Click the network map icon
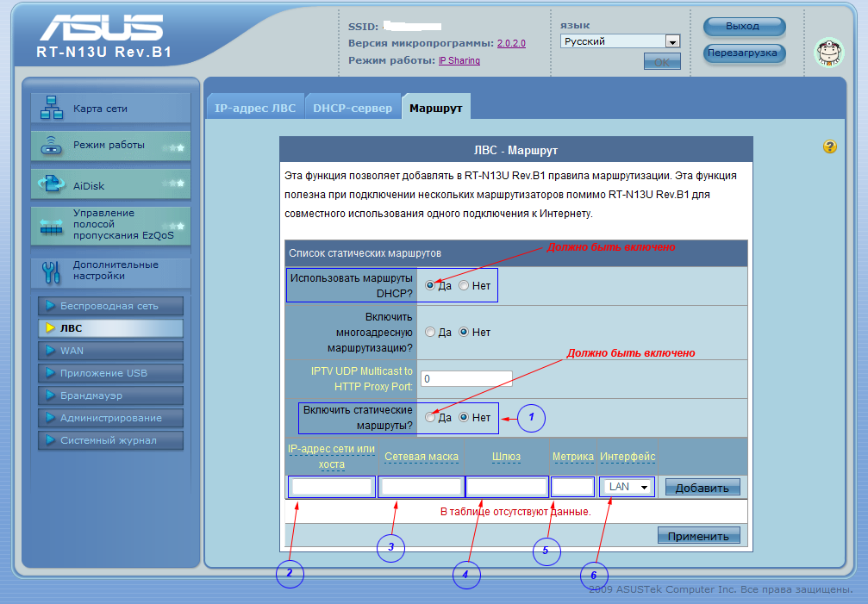The image size is (868, 604). (x=52, y=108)
